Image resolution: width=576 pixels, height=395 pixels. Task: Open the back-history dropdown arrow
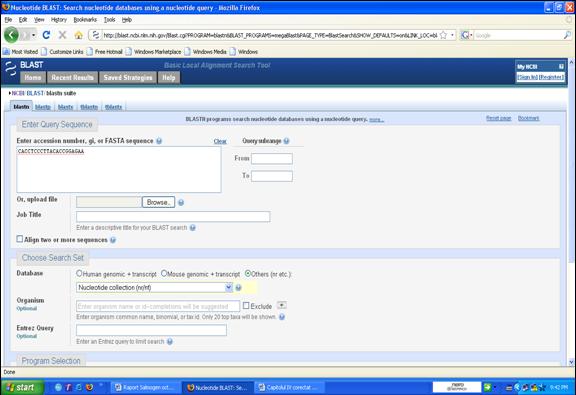pyautogui.click(x=34, y=35)
